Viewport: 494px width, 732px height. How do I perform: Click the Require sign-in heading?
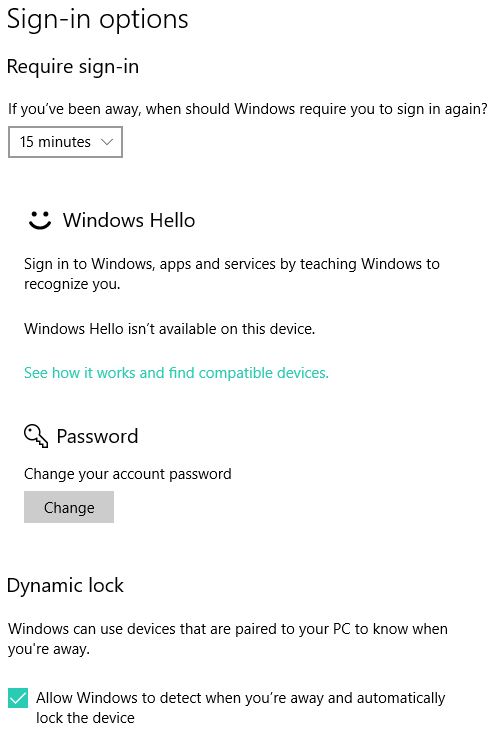(73, 66)
